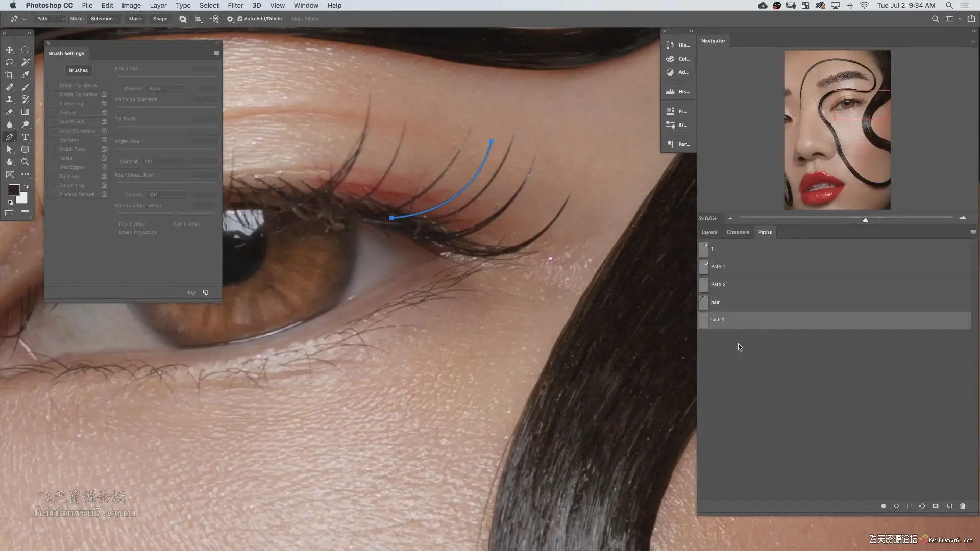The height and width of the screenshot is (551, 980).
Task: Stroke path with brush icon in Paths panel
Action: (896, 506)
